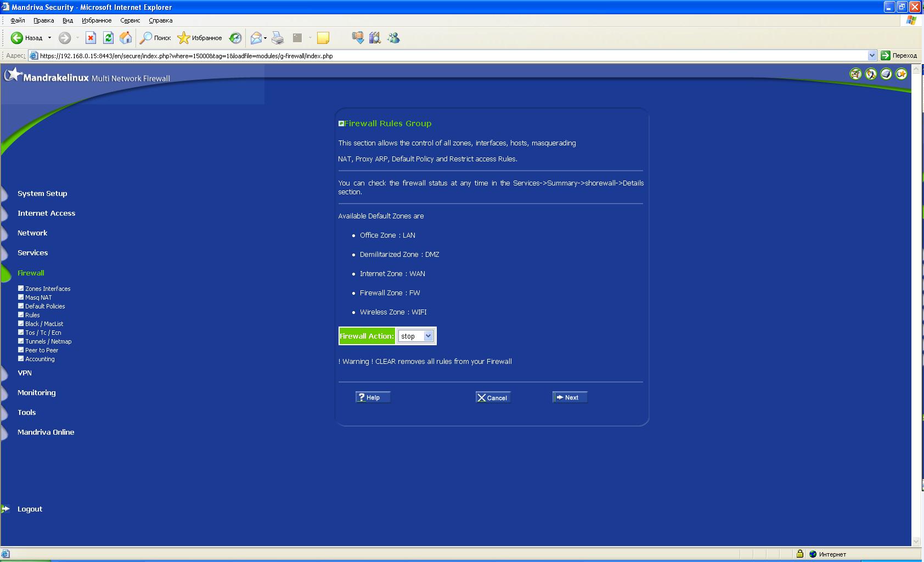Open Messenger people toolbar icon
Viewport: 924px width, 562px height.
tap(393, 38)
